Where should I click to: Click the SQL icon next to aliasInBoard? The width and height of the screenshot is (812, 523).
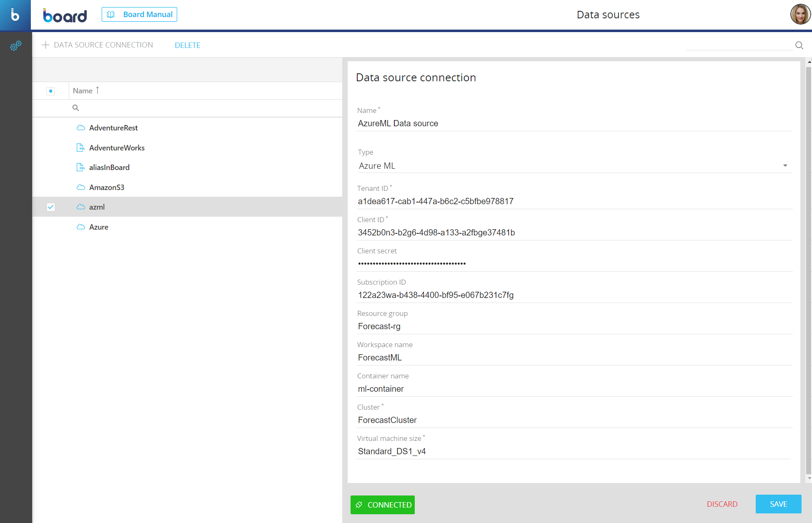click(80, 167)
